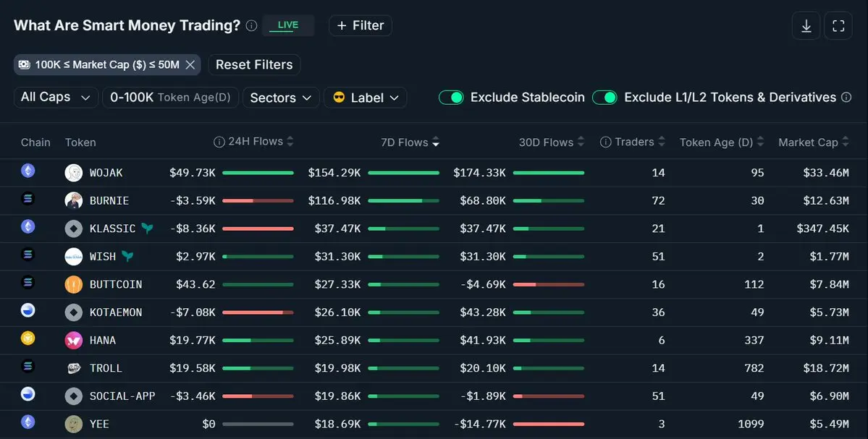Click YEE's token age 1099
868x439 pixels.
click(751, 424)
